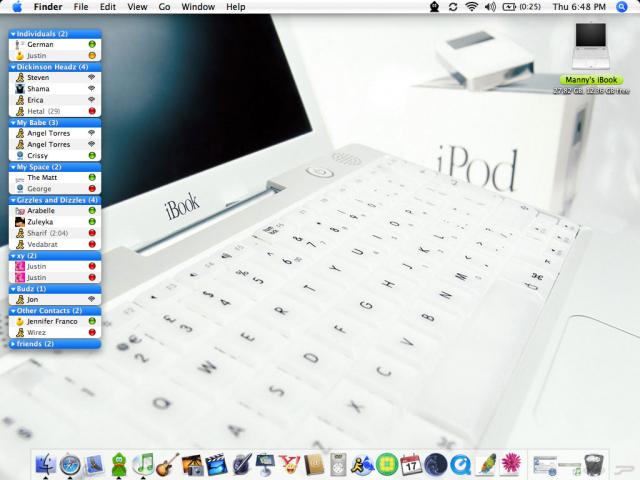Select idle contact Hetal
Image resolution: width=640 pixels, height=480 pixels.
pyautogui.click(x=55, y=111)
